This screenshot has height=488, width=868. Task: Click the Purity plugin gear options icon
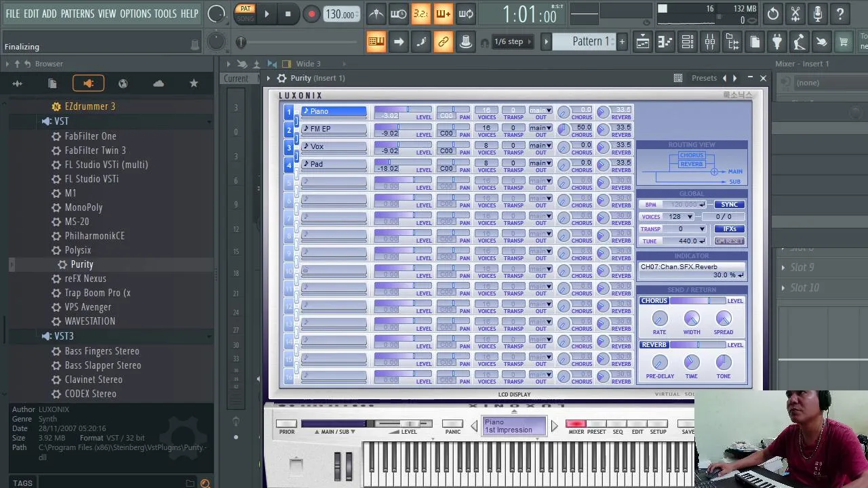pos(281,78)
